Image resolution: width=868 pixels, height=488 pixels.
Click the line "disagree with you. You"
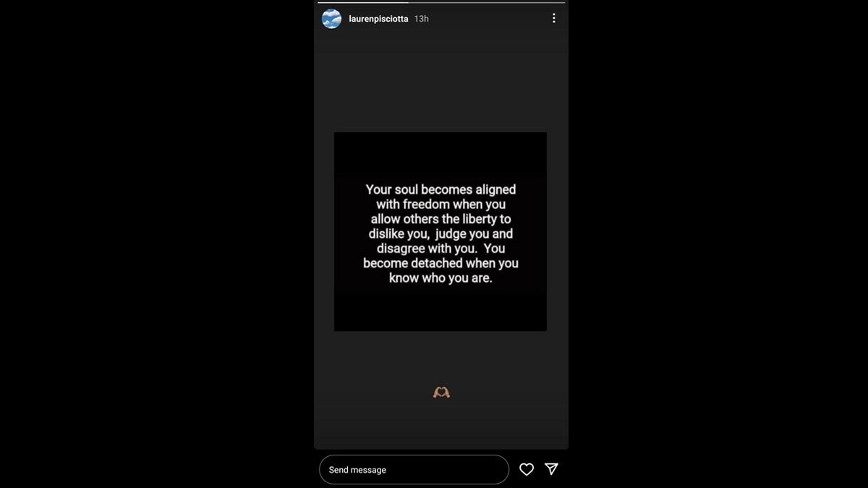point(441,248)
